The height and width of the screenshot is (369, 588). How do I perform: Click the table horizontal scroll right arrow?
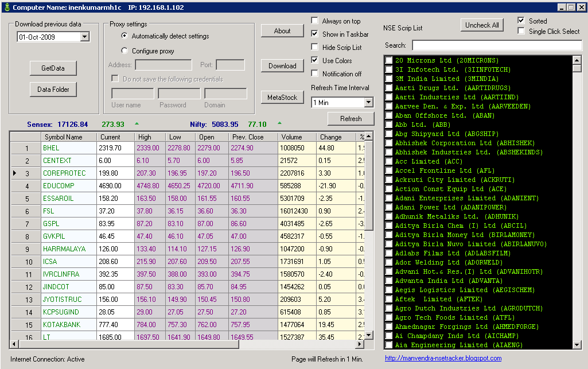click(360, 344)
